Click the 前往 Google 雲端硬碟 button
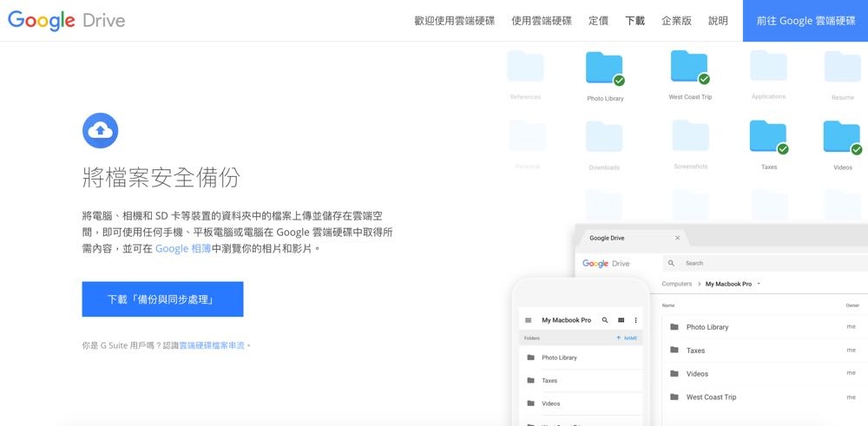 tap(806, 21)
